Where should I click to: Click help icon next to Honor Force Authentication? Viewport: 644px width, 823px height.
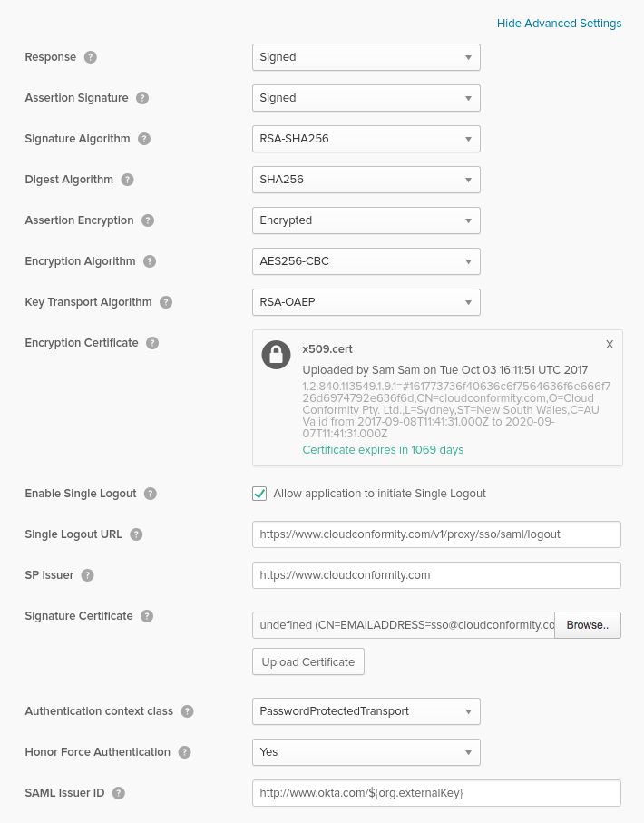[x=185, y=752]
